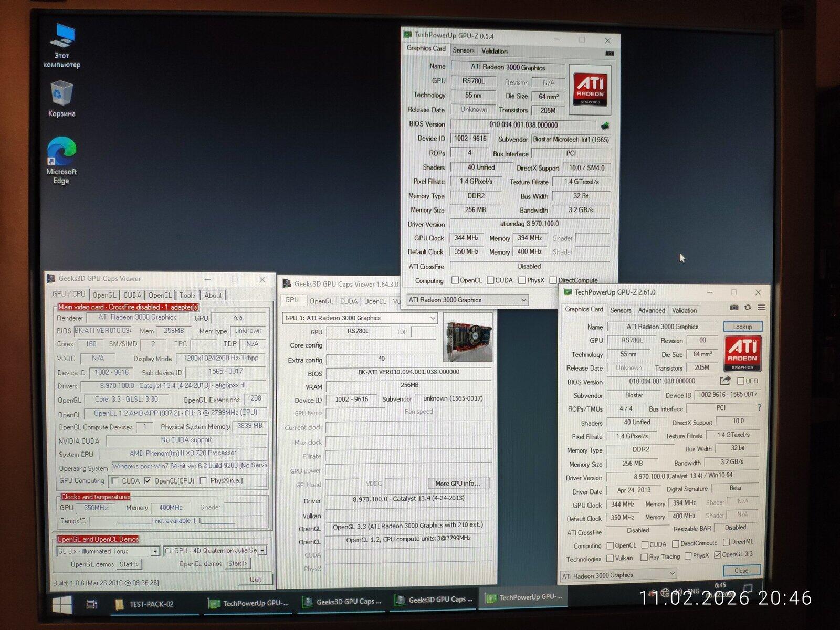This screenshot has width=840, height=630.
Task: Toggle the Vulkan checkbox in GPU-Z 2.61.0
Action: point(610,558)
